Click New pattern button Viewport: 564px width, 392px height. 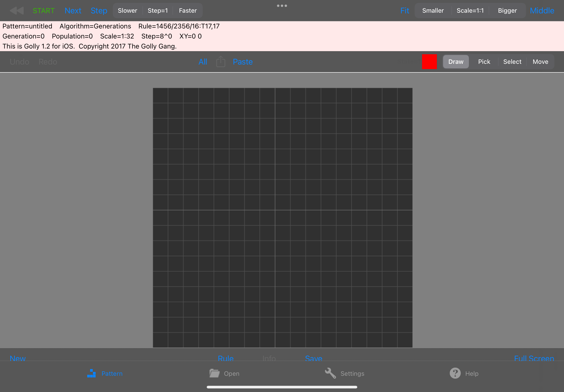[18, 358]
